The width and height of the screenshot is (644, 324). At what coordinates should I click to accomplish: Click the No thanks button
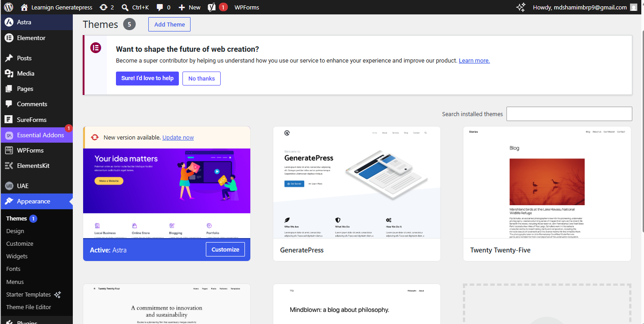(x=201, y=78)
